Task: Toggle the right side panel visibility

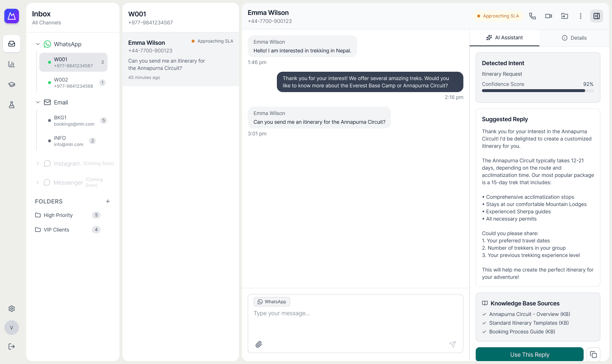Action: [x=597, y=16]
